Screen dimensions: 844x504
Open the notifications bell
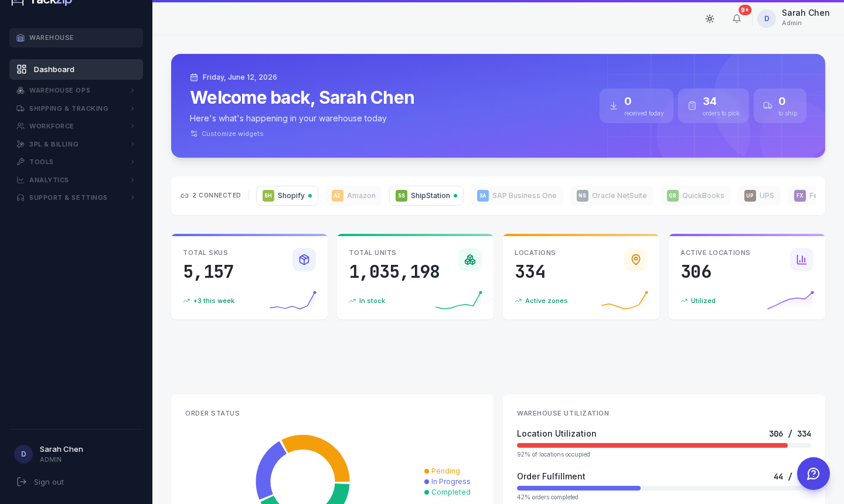[737, 19]
